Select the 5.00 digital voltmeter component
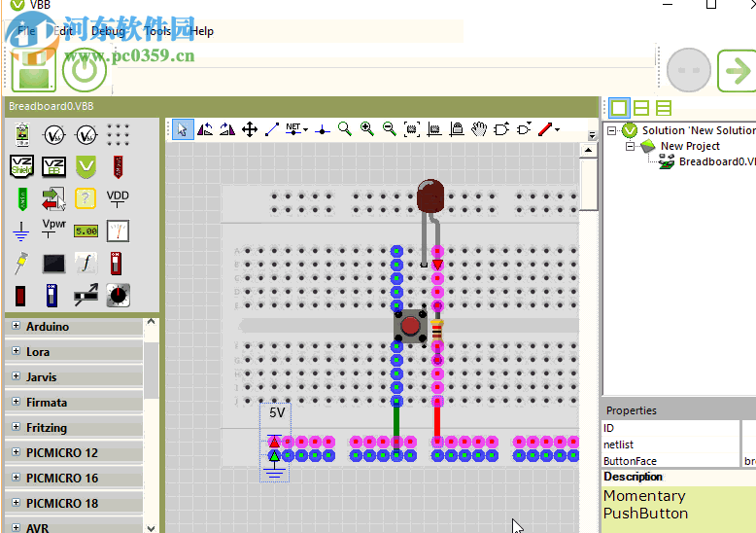756x533 pixels. (86, 231)
